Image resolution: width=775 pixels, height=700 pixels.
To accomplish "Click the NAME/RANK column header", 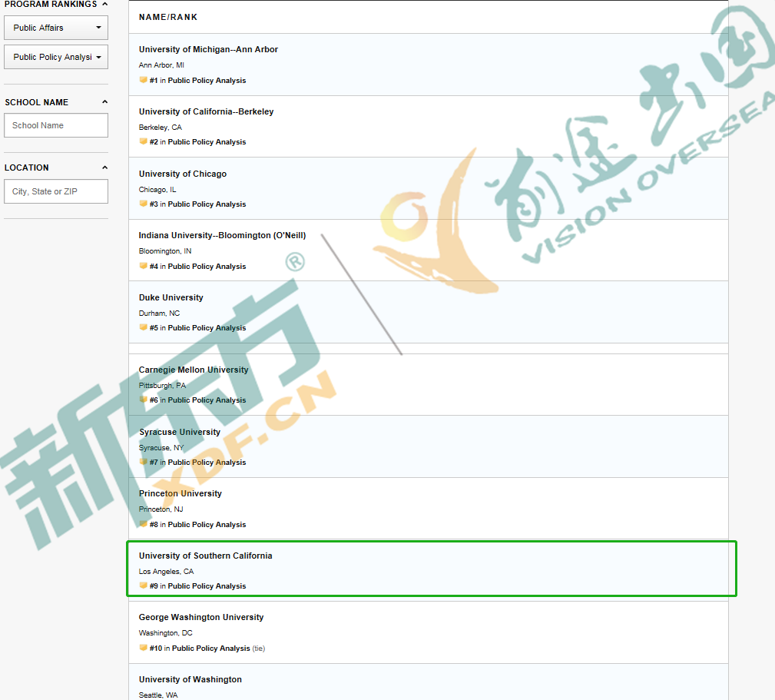I will [x=168, y=18].
